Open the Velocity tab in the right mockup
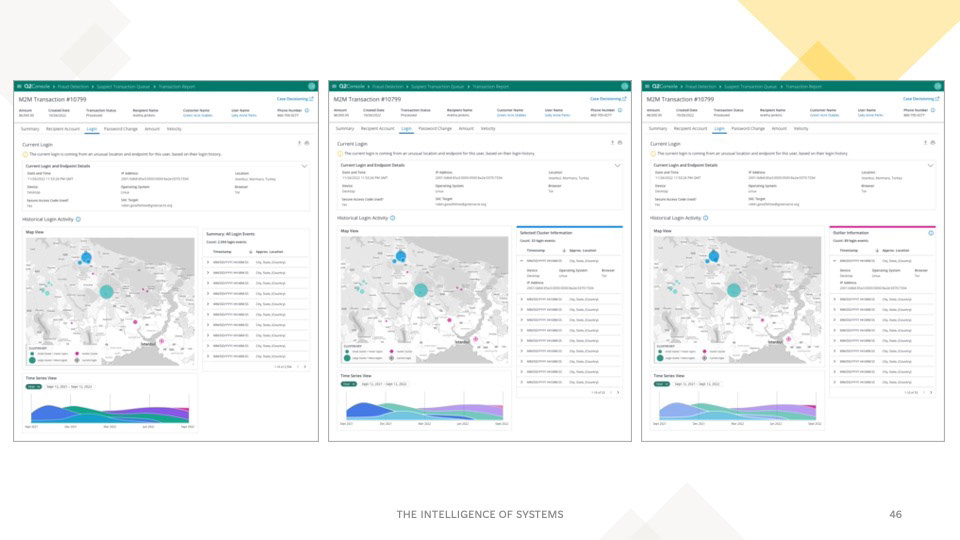Screen dimensions: 960x540 [x=801, y=129]
